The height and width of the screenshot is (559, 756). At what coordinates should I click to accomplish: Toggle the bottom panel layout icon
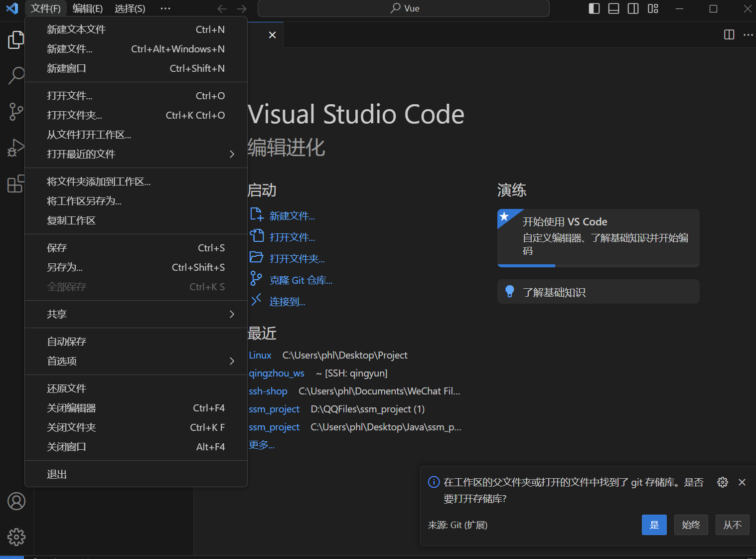[613, 8]
